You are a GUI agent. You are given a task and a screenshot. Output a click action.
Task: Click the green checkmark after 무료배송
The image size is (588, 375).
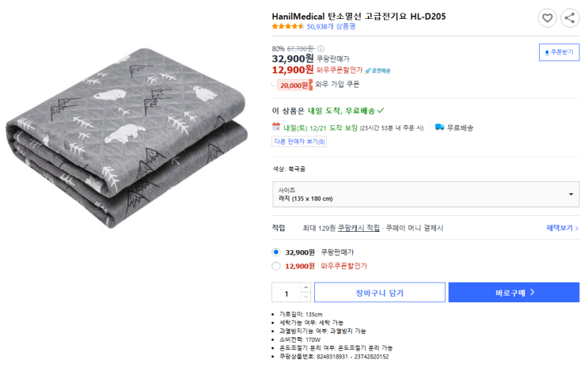[381, 110]
